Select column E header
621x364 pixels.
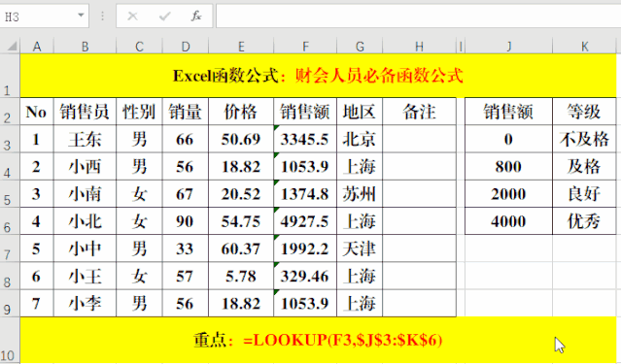click(x=241, y=47)
